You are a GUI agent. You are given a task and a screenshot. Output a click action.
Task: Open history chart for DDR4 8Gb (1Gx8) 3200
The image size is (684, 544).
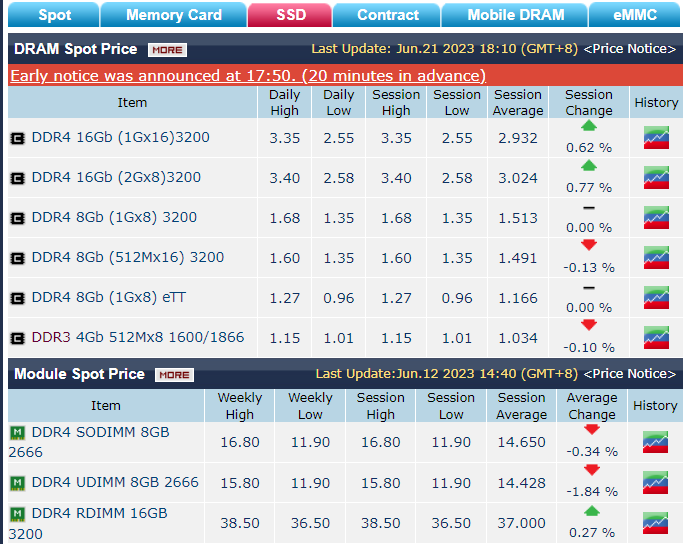tap(656, 217)
